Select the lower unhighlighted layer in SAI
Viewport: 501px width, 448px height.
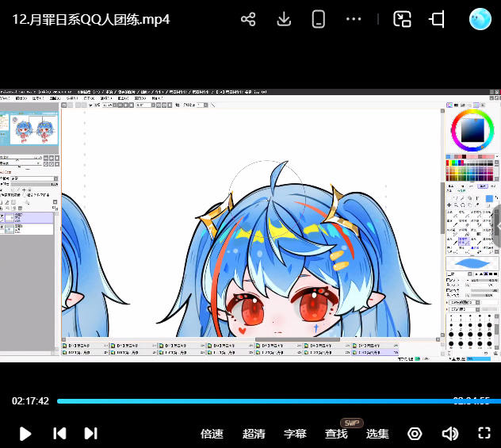[26, 229]
